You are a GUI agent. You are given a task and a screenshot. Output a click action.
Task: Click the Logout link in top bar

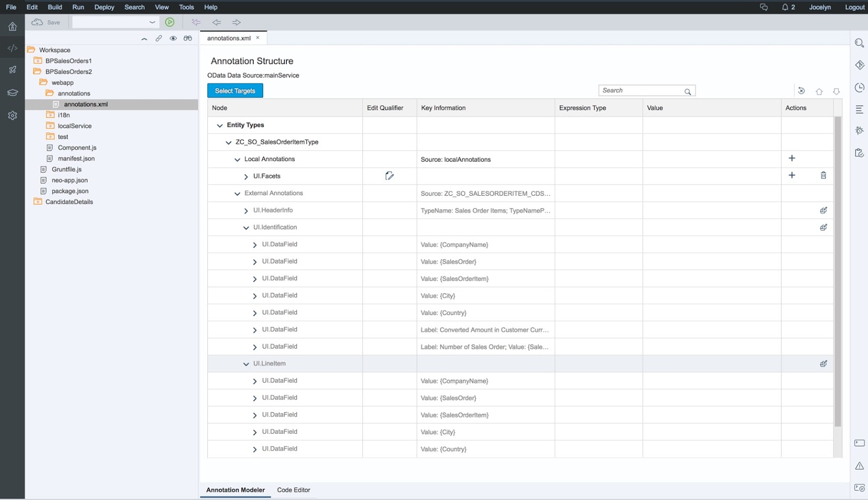pyautogui.click(x=854, y=7)
